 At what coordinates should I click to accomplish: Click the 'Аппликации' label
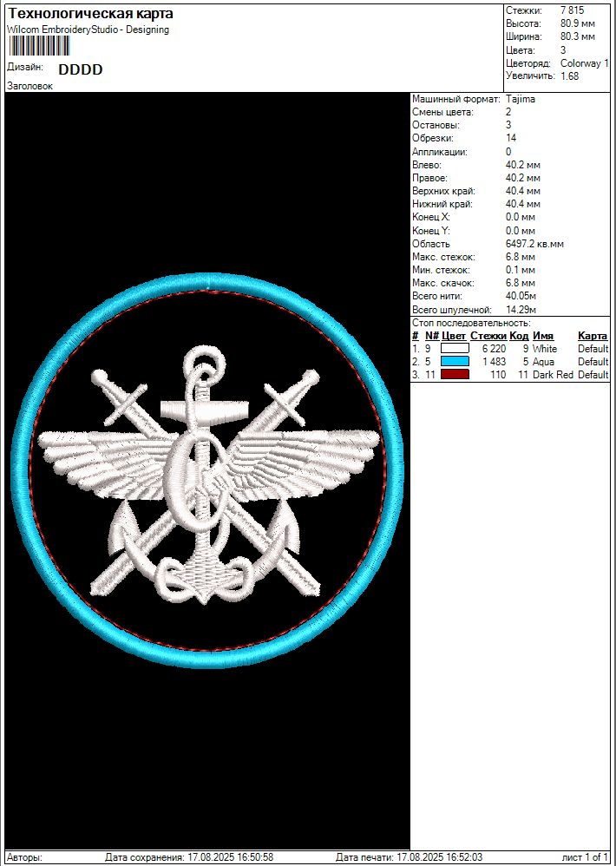click(x=440, y=151)
